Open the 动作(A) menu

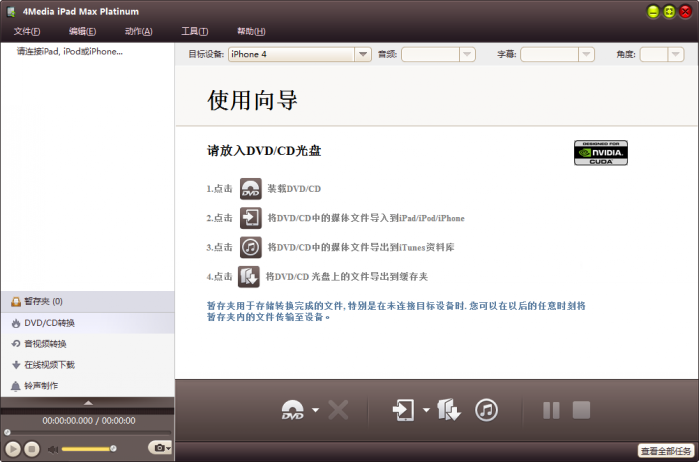(139, 31)
